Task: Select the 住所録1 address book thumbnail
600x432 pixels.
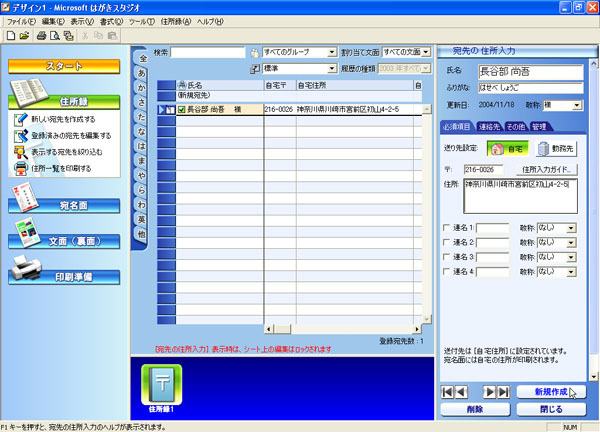Action: tap(161, 385)
